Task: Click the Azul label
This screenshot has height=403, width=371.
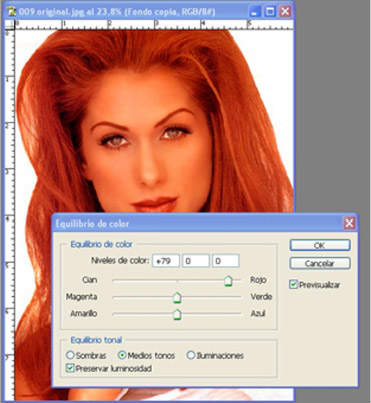Action: tap(258, 313)
